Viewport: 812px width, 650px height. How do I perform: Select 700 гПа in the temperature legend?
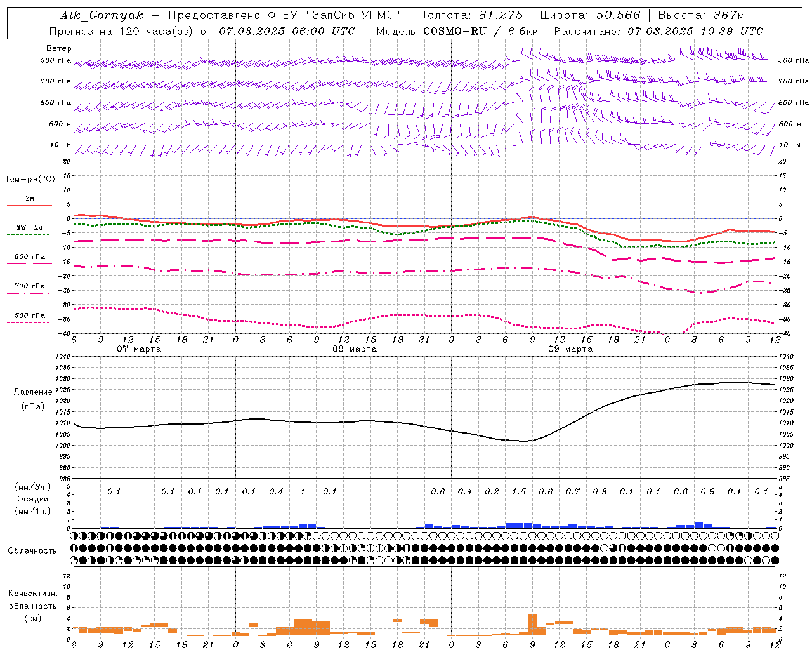tap(30, 286)
